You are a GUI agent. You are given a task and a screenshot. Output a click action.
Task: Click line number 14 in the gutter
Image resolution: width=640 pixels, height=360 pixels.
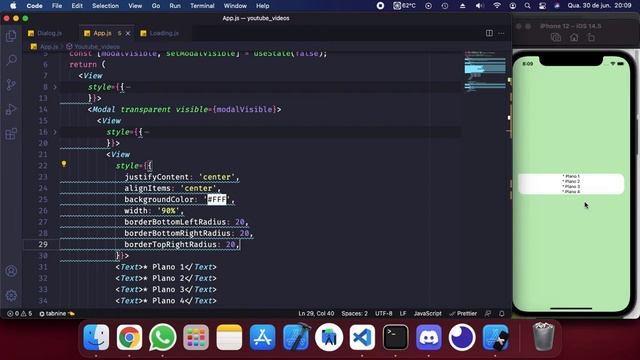(x=43, y=109)
